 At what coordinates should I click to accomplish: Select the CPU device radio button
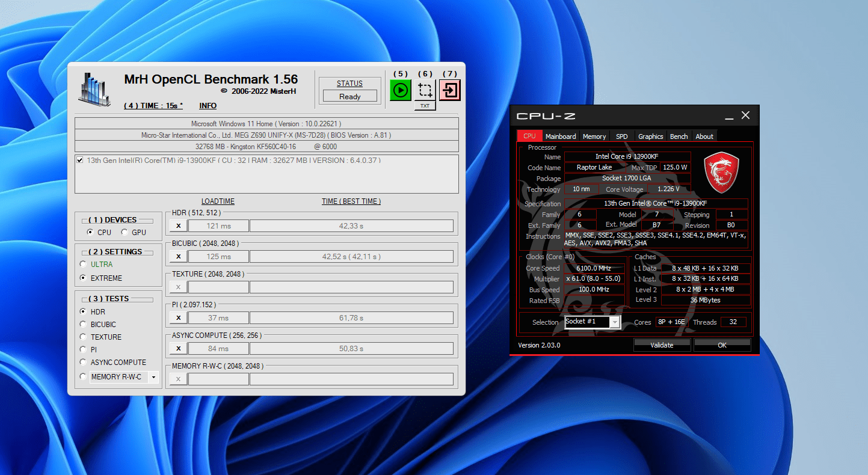click(x=90, y=232)
